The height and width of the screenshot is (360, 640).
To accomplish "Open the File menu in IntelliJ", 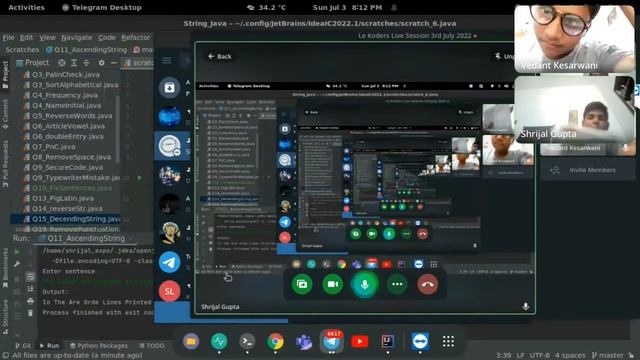I will pyautogui.click(x=8, y=38).
